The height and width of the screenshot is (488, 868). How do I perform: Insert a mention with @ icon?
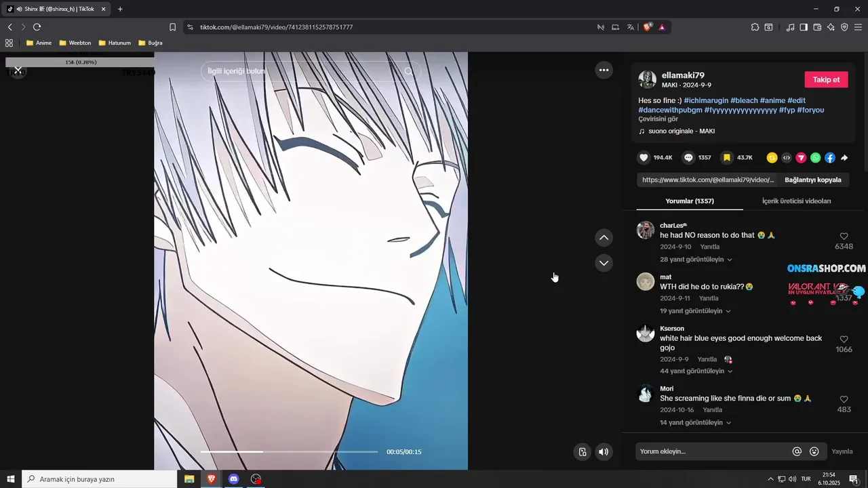(797, 451)
